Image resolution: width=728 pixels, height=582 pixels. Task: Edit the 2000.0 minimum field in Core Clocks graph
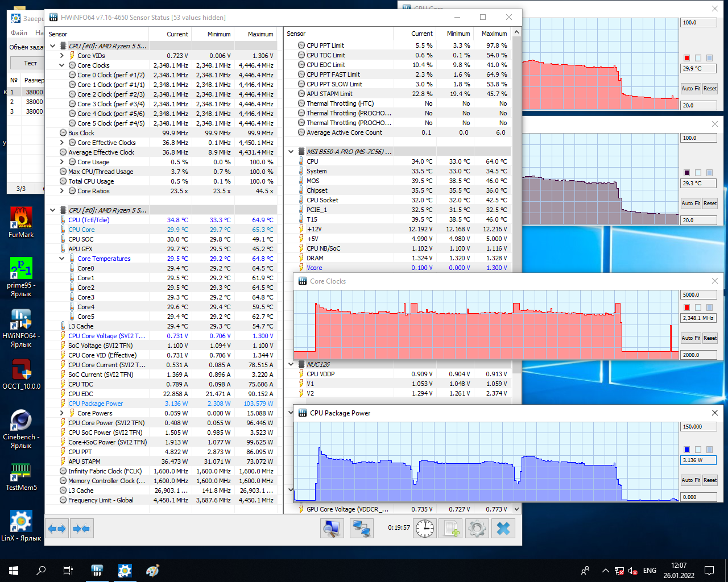[x=698, y=355]
